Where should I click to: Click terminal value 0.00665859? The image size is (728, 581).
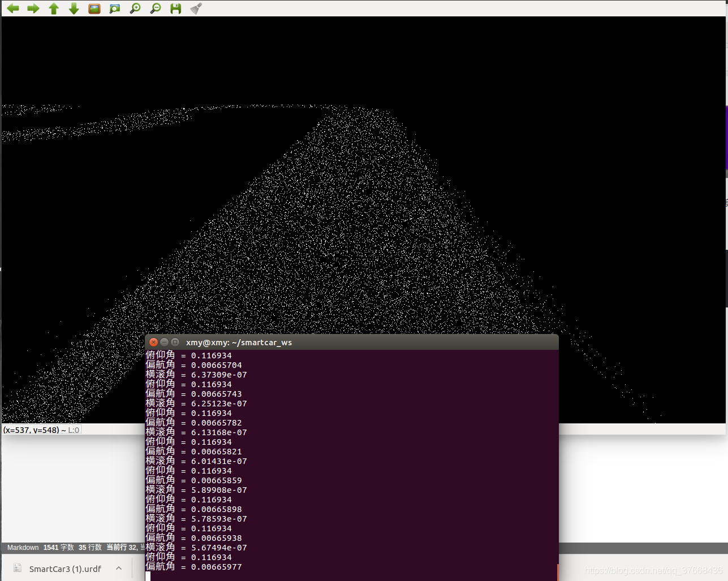click(x=216, y=480)
